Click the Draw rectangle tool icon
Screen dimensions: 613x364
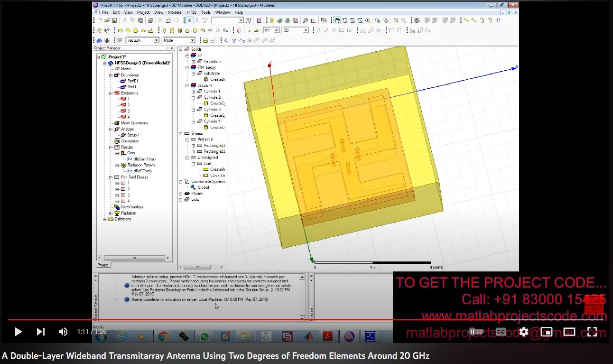pos(120,30)
